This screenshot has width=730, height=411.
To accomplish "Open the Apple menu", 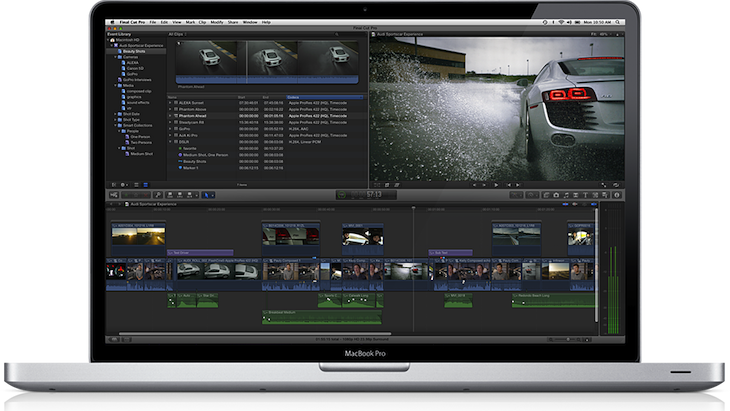I will (x=112, y=22).
